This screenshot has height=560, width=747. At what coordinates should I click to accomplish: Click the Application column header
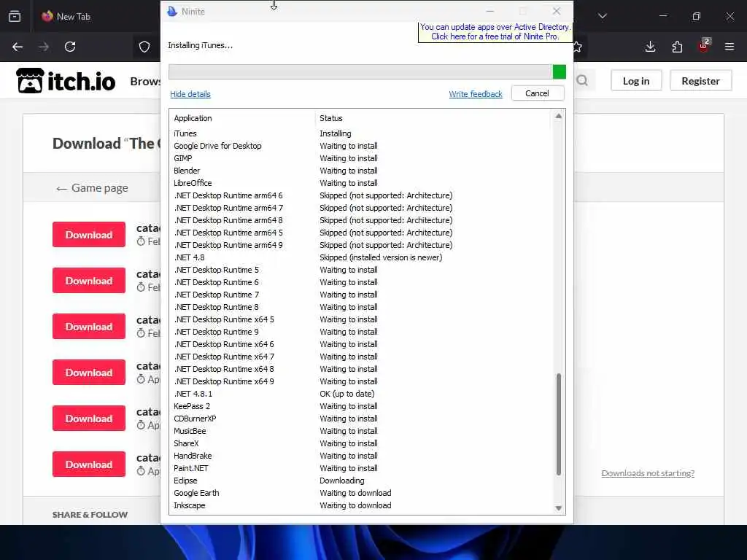[x=193, y=118]
